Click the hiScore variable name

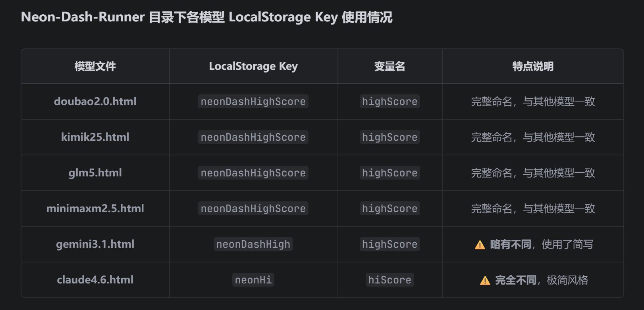[x=389, y=280]
